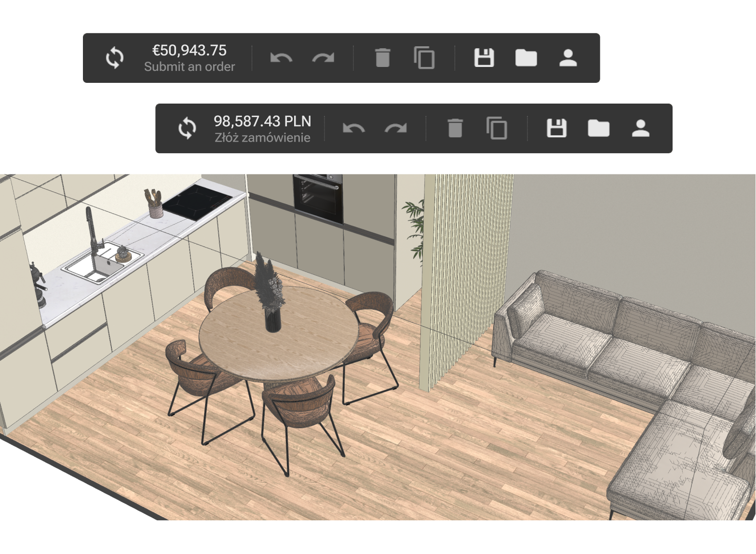Click refresh icon beside 98,587.43 PLN price
The image size is (756, 554).
pyautogui.click(x=187, y=129)
